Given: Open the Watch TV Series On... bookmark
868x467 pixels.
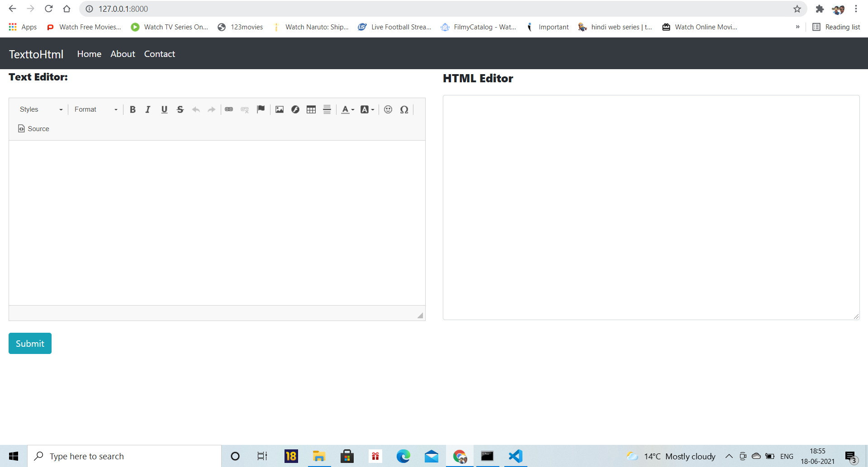Looking at the screenshot, I should [170, 27].
